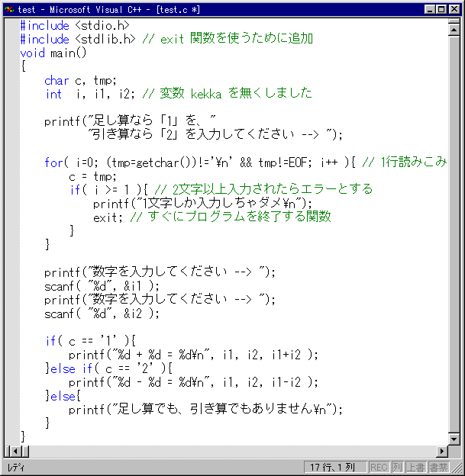Click the 上書 overwrite indicator
This screenshot has height=476, width=465.
coord(416,468)
